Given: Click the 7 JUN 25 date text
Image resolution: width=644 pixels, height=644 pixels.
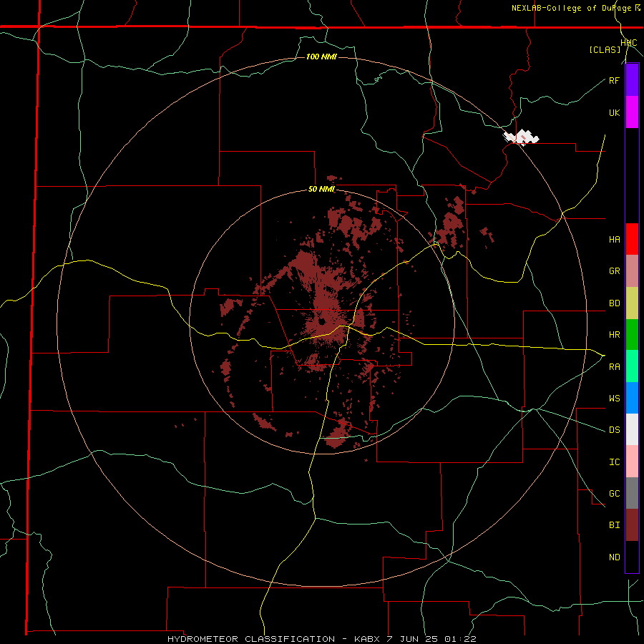Looking at the screenshot, I should click(x=412, y=639).
